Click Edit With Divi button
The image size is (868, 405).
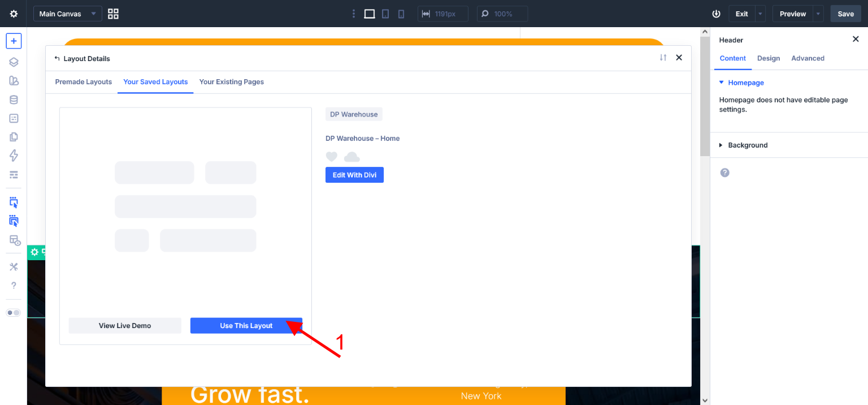coord(354,175)
